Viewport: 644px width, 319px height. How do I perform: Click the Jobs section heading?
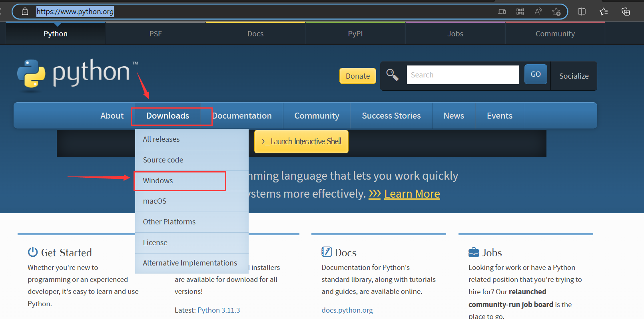[x=492, y=252]
